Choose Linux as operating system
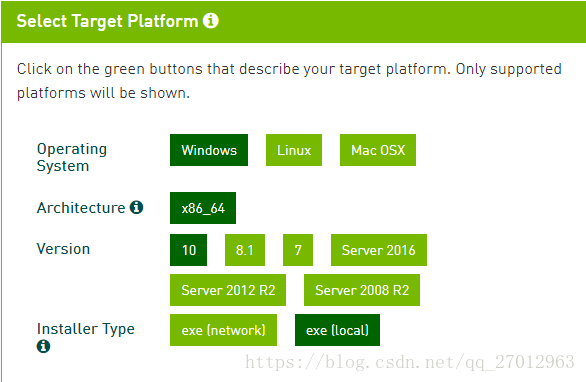Viewport: 586px width, 382px height. pos(294,150)
